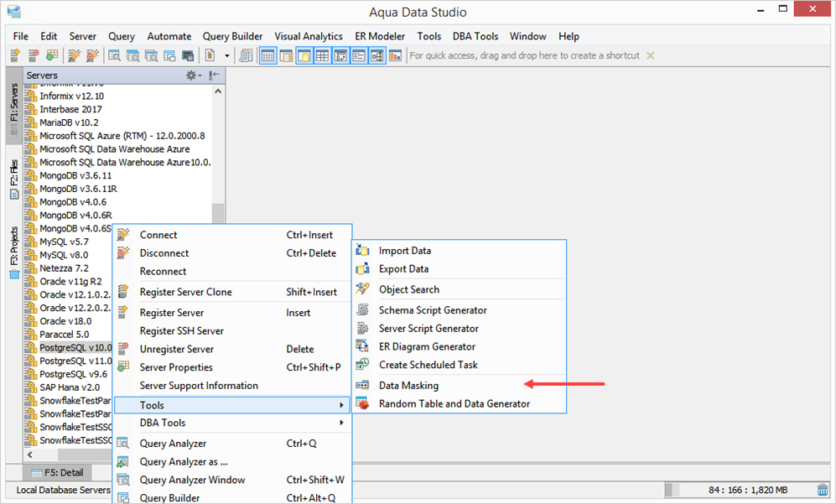The height and width of the screenshot is (504, 836).
Task: Click the garbage collection trash icon
Action: click(823, 490)
